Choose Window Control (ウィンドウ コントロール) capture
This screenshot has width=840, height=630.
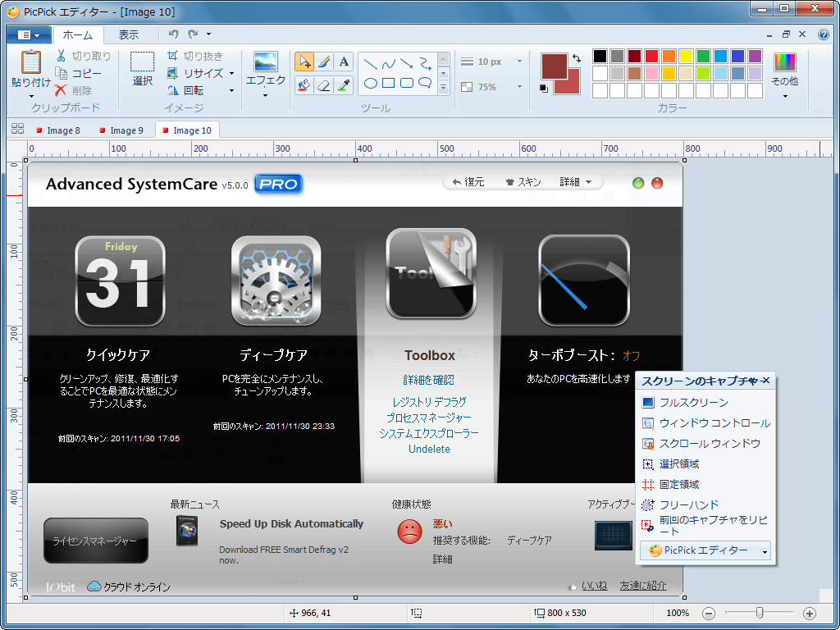point(705,423)
